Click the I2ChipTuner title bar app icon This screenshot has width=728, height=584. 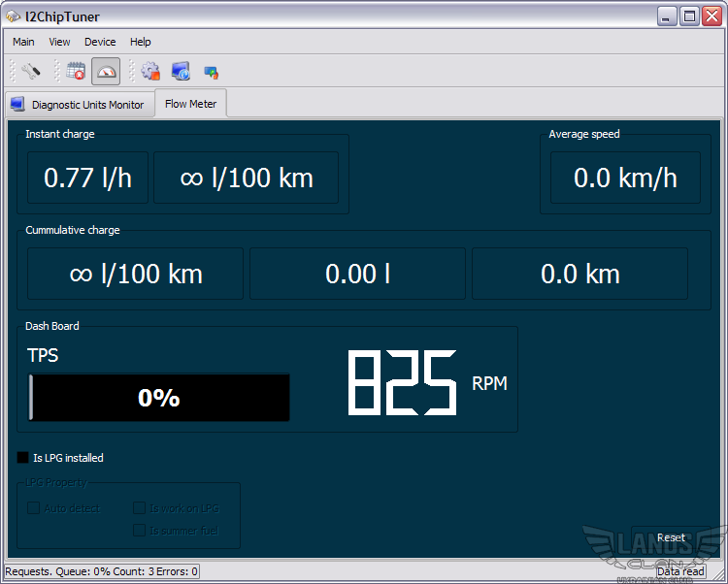[14, 16]
